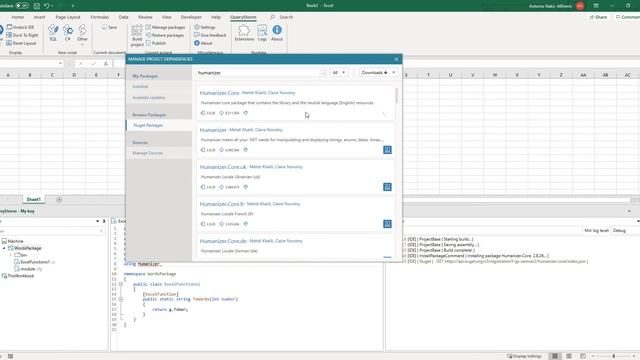Image resolution: width=640 pixels, height=360 pixels.
Task: Open the Humanizer.Core package title link
Action: click(219, 93)
